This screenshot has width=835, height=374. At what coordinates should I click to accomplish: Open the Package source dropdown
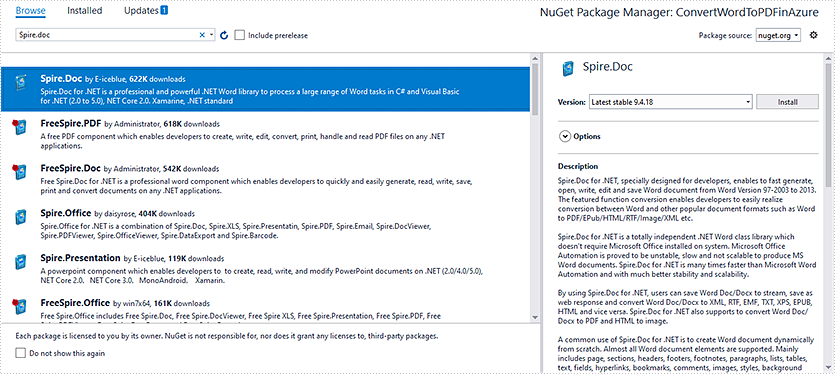778,35
